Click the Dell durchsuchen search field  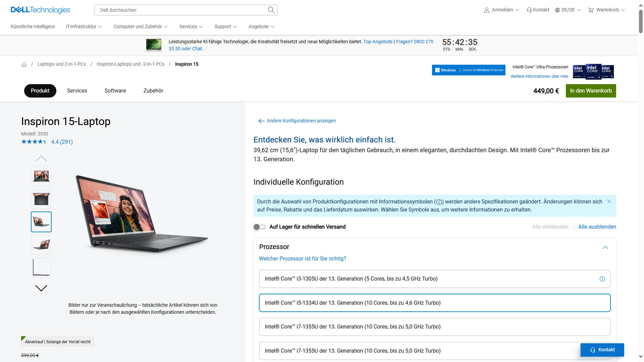(x=181, y=10)
